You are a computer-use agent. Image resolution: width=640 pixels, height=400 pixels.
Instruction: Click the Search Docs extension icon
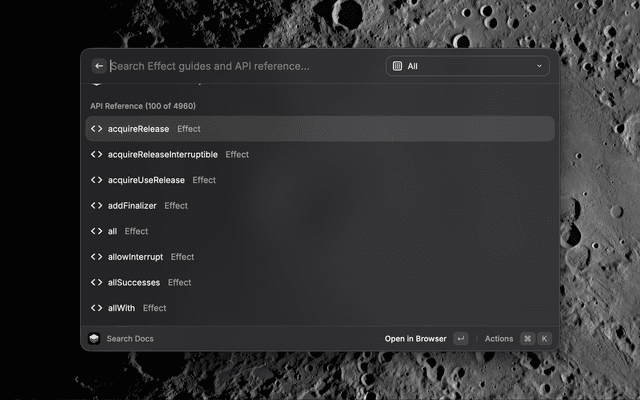pos(94,339)
